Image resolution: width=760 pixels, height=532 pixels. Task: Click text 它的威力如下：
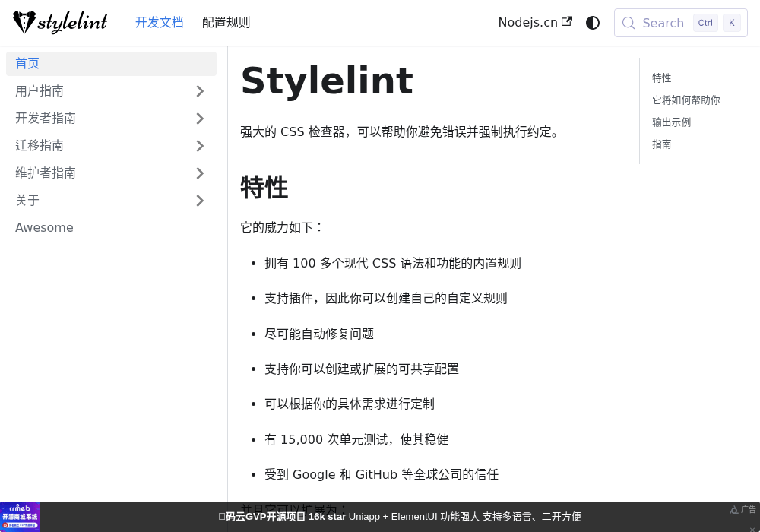point(282,227)
